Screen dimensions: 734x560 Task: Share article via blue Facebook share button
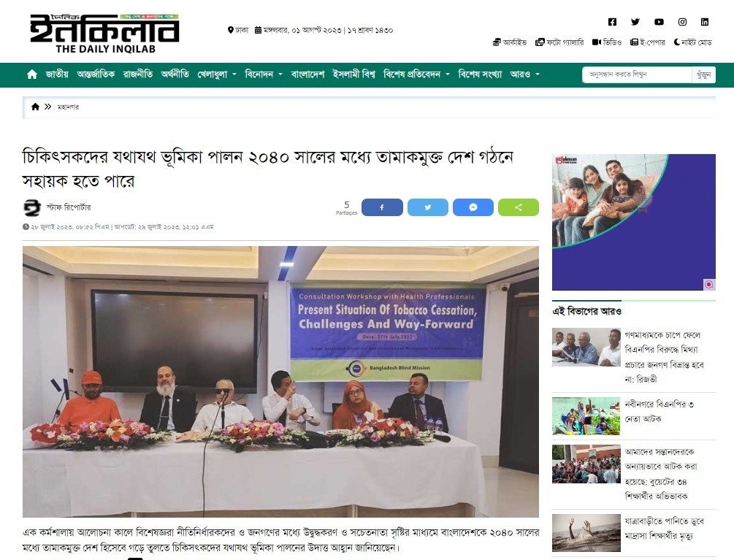point(382,207)
